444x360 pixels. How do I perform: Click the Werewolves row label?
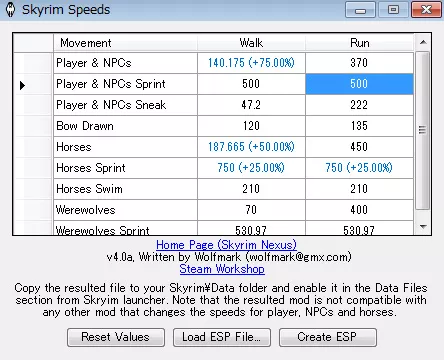click(125, 210)
